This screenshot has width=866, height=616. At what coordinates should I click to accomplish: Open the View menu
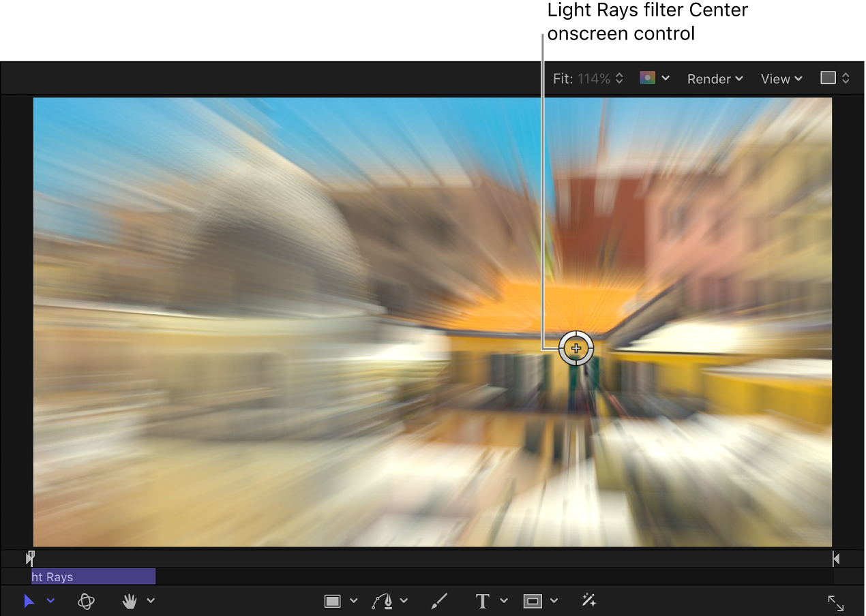780,78
